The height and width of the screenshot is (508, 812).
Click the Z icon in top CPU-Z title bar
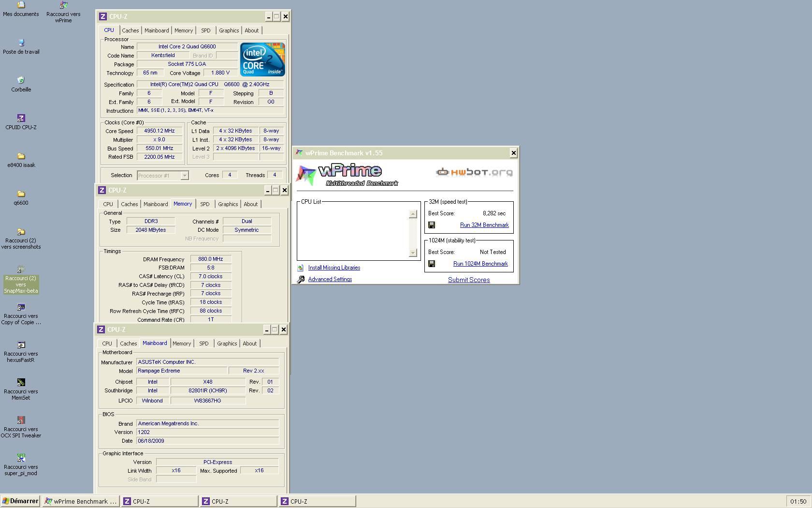click(x=102, y=16)
